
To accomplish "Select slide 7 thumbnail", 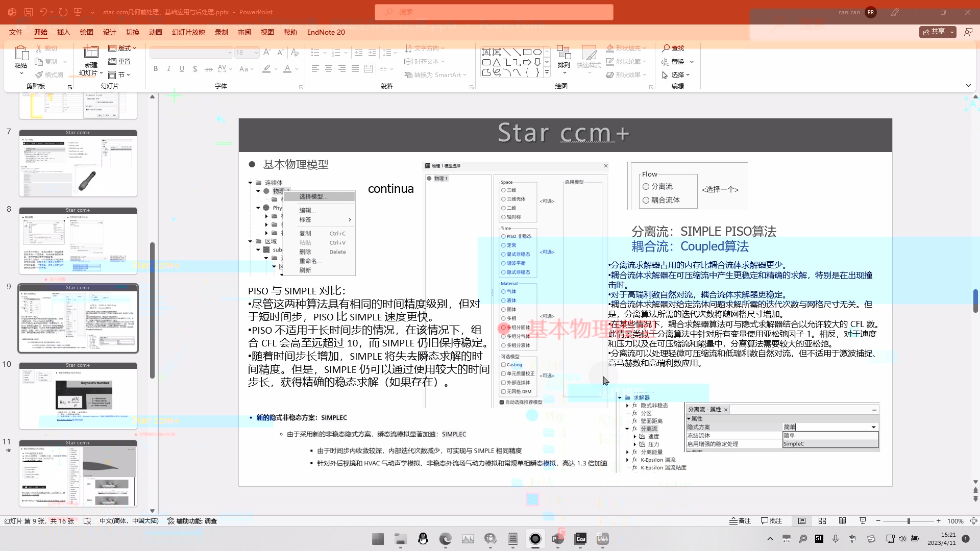I will click(78, 163).
